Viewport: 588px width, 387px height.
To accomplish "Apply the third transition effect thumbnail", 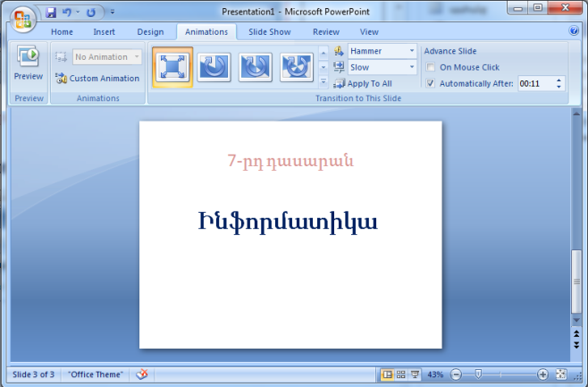I will [x=256, y=67].
